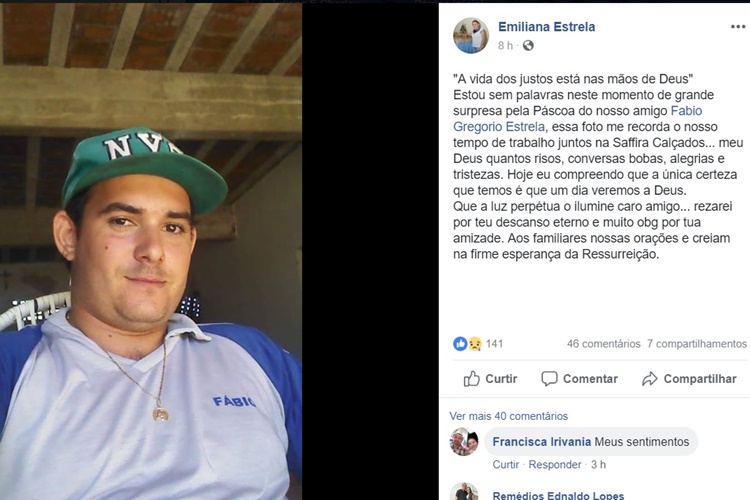The image size is (750, 500).
Task: Click the sad face reaction icon
Action: 474,344
